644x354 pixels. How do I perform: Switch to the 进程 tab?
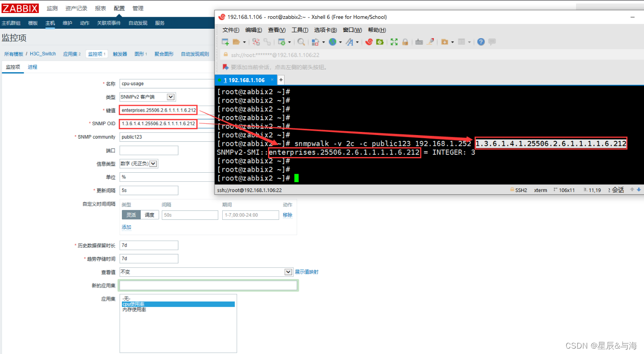click(32, 67)
